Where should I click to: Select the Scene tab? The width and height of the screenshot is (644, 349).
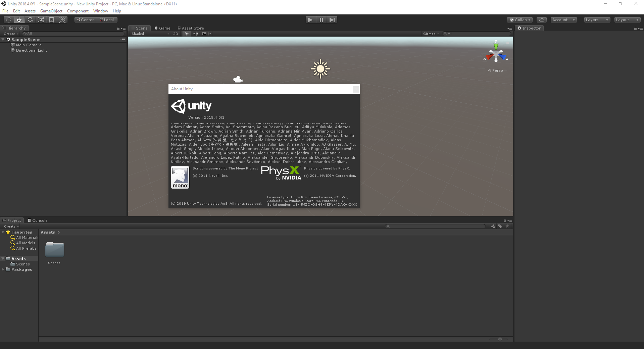tap(140, 28)
